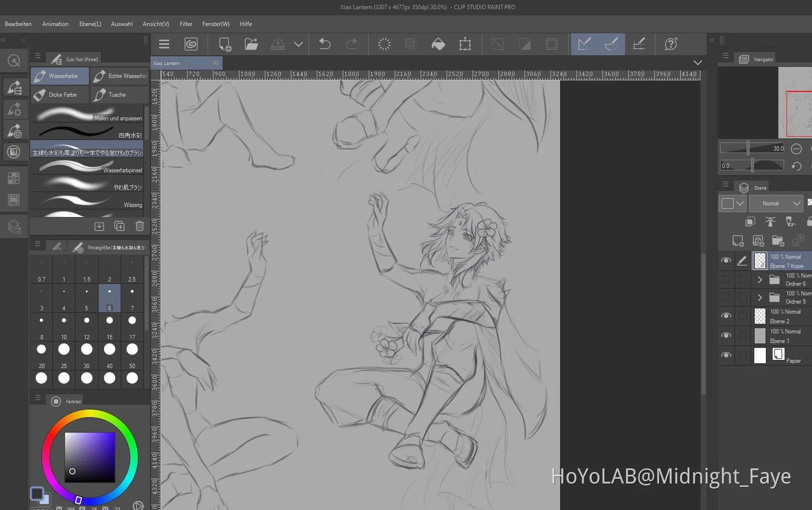Delete sub tool with the trash icon
This screenshot has height=510, width=812.
[x=139, y=226]
